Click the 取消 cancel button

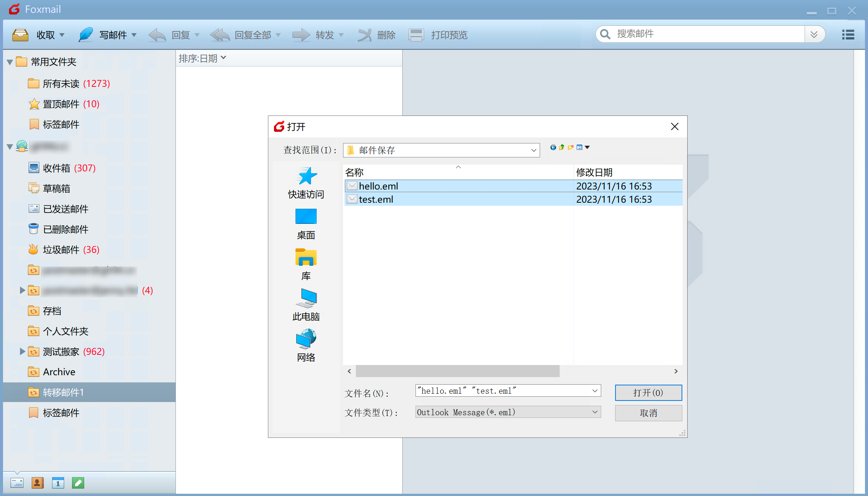pos(648,413)
